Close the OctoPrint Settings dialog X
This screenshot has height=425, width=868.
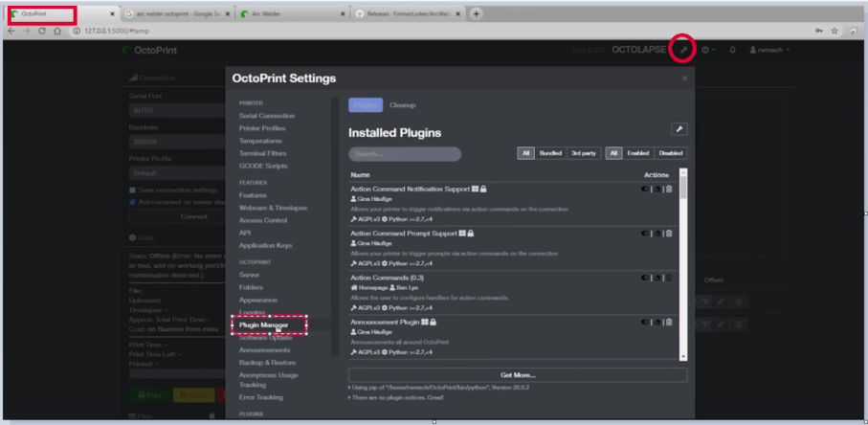[684, 78]
